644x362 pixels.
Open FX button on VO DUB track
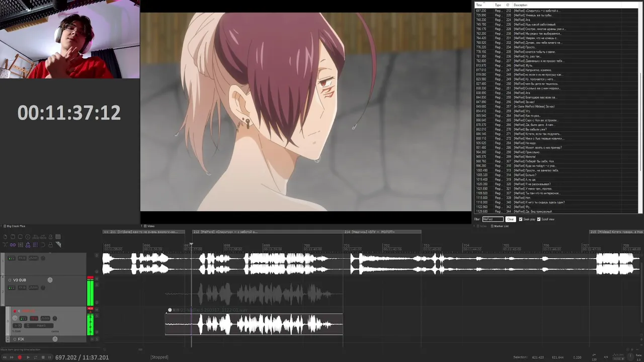click(22, 288)
